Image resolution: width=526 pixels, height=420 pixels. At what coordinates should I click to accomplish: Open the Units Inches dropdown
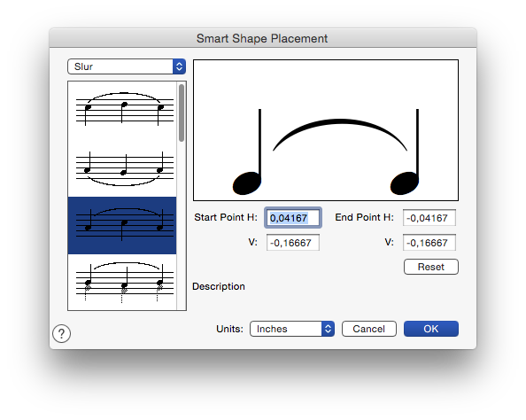(x=292, y=329)
